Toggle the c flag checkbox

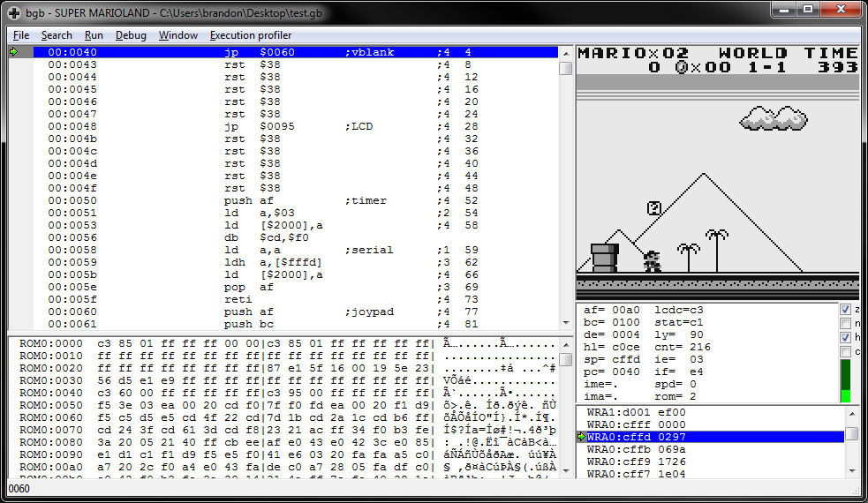coord(845,351)
